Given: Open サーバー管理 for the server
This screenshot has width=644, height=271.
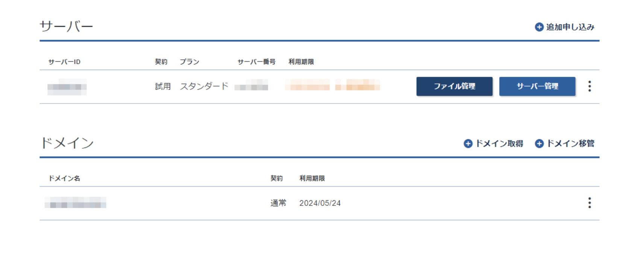Looking at the screenshot, I should (537, 87).
